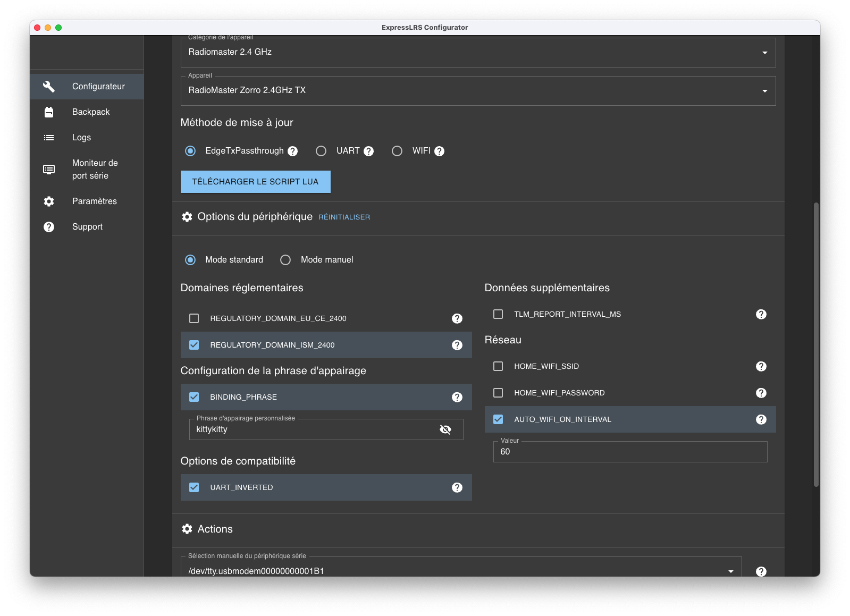850x616 pixels.
Task: Open help for HOME_WIFI_SSID
Action: (x=761, y=366)
